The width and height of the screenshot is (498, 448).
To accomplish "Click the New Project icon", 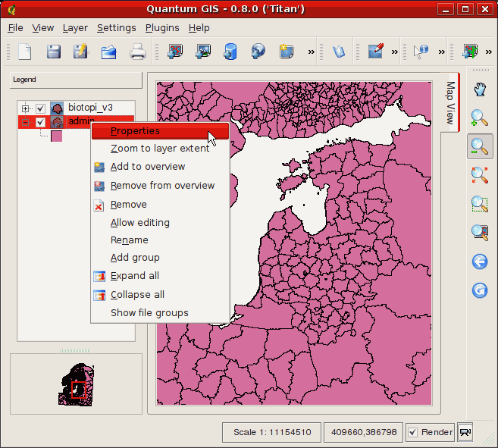I will (x=24, y=52).
